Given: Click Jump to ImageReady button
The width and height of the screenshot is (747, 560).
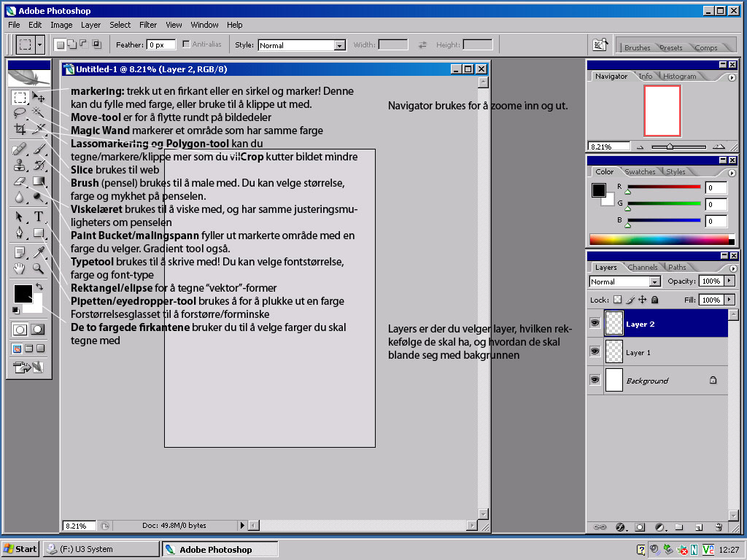Looking at the screenshot, I should (28, 367).
